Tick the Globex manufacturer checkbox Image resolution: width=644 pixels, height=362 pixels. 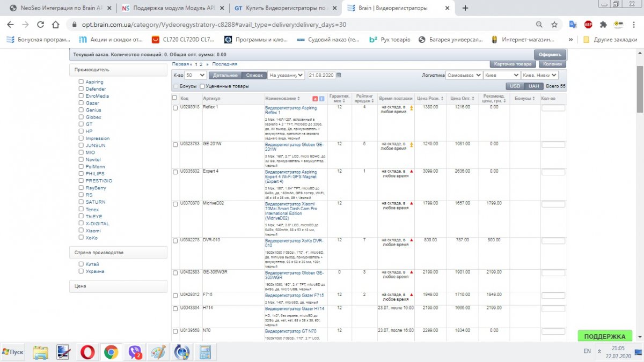click(81, 117)
